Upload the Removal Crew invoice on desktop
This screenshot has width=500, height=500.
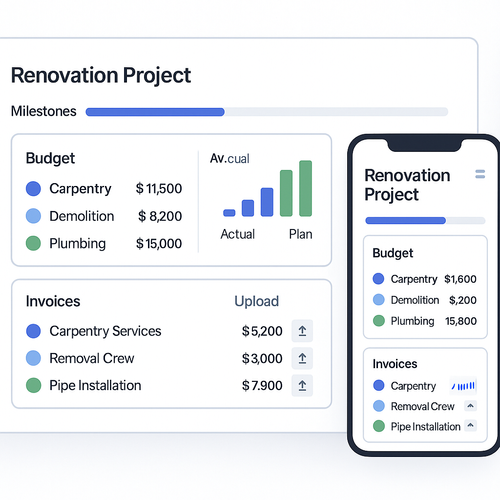(302, 358)
